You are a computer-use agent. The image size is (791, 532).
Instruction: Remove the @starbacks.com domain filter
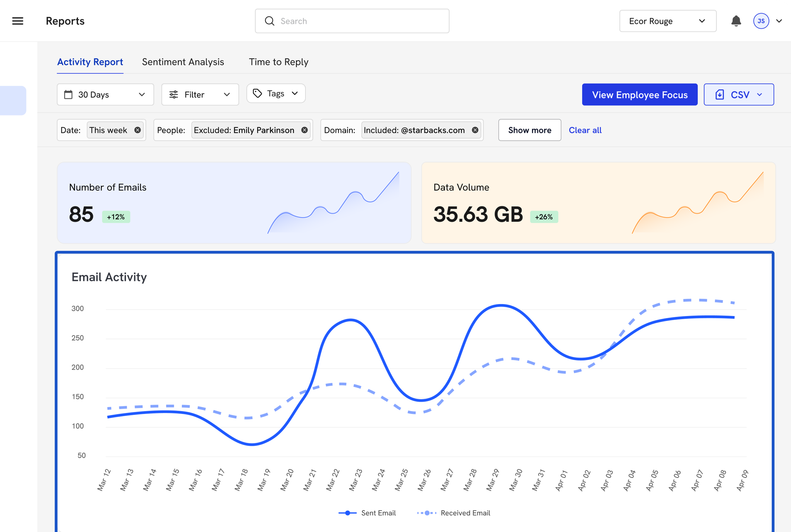475,130
